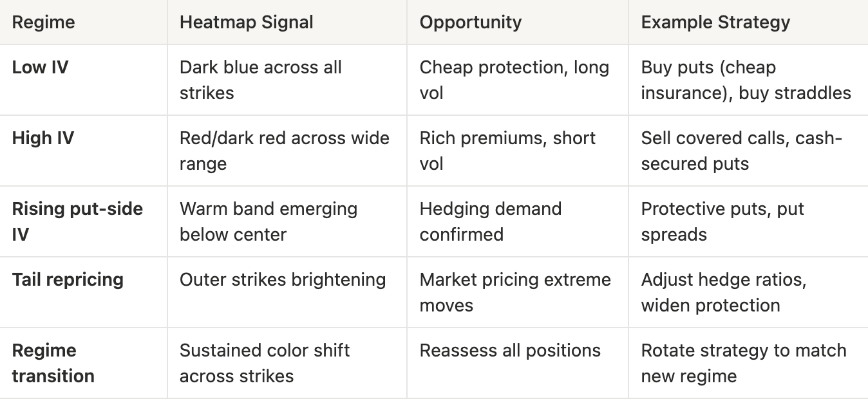This screenshot has height=399, width=868.
Task: Select the High IV row label
Action: point(42,138)
